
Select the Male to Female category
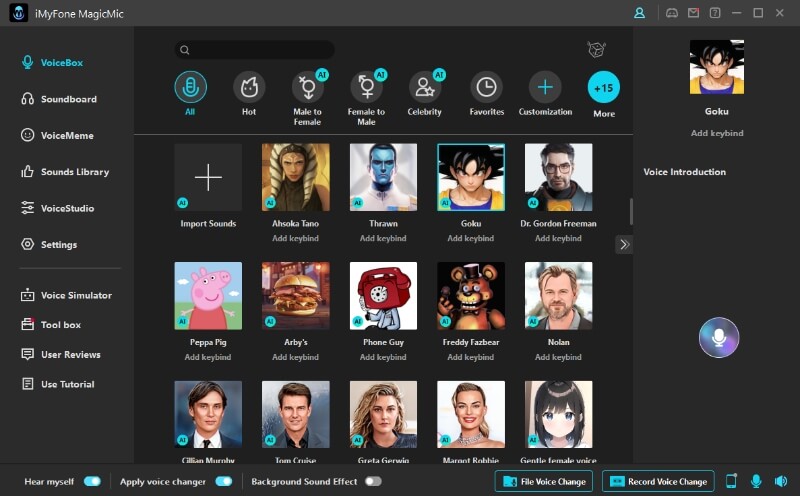click(x=308, y=87)
